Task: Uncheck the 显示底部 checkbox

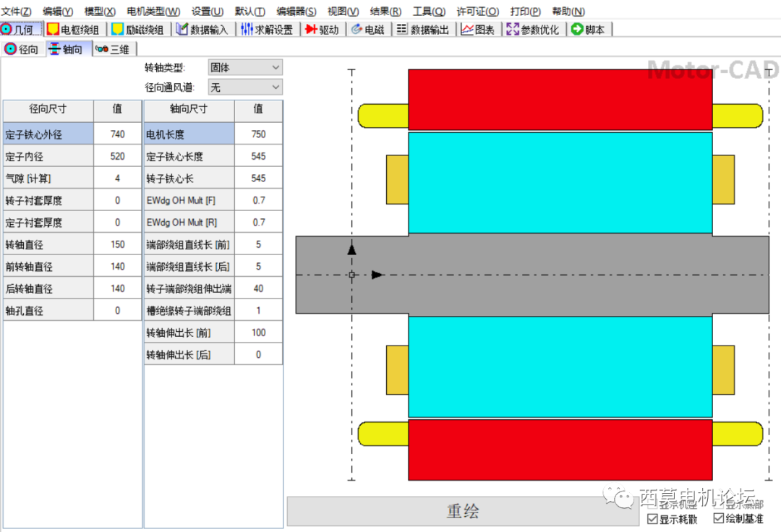Action: click(x=719, y=503)
